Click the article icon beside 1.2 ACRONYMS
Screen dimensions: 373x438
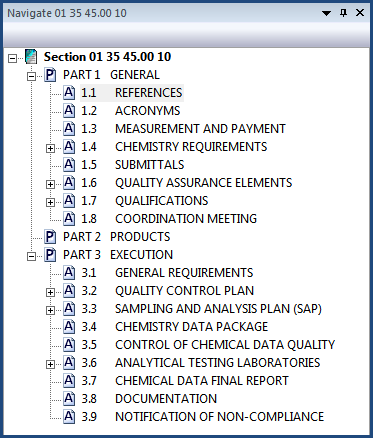click(x=69, y=110)
